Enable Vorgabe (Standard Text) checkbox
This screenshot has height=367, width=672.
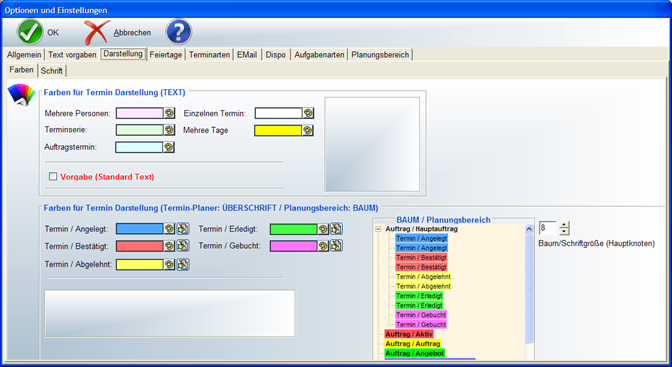53,176
